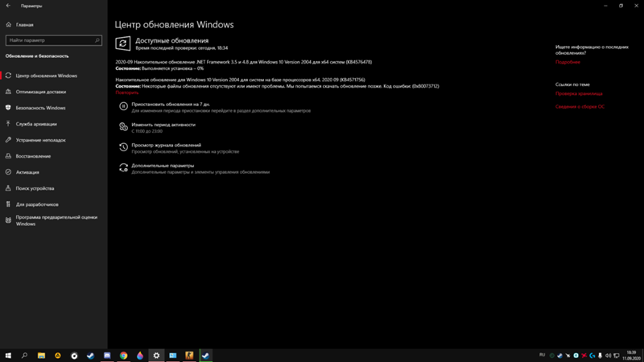Open Изменить период активности

pyautogui.click(x=163, y=125)
